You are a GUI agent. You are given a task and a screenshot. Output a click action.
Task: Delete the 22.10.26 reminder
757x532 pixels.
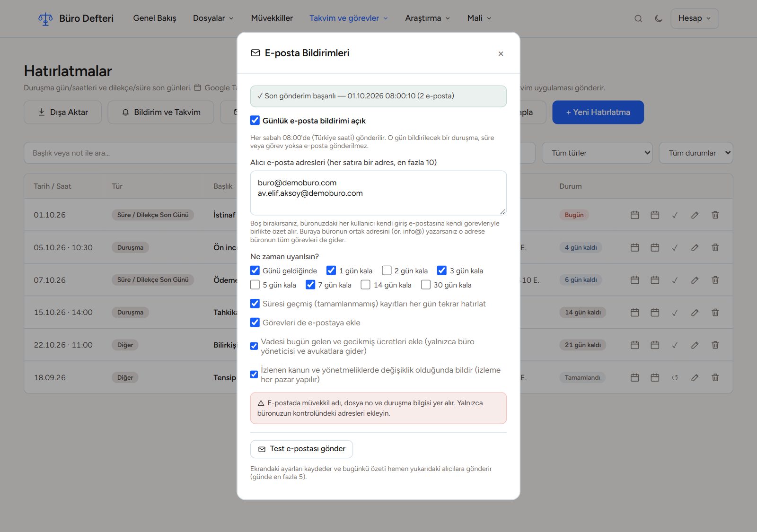coord(715,345)
